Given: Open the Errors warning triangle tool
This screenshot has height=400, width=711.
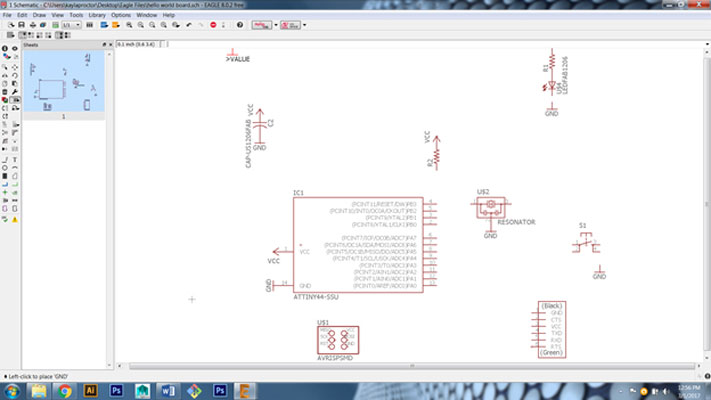Looking at the screenshot, I should tap(15, 220).
